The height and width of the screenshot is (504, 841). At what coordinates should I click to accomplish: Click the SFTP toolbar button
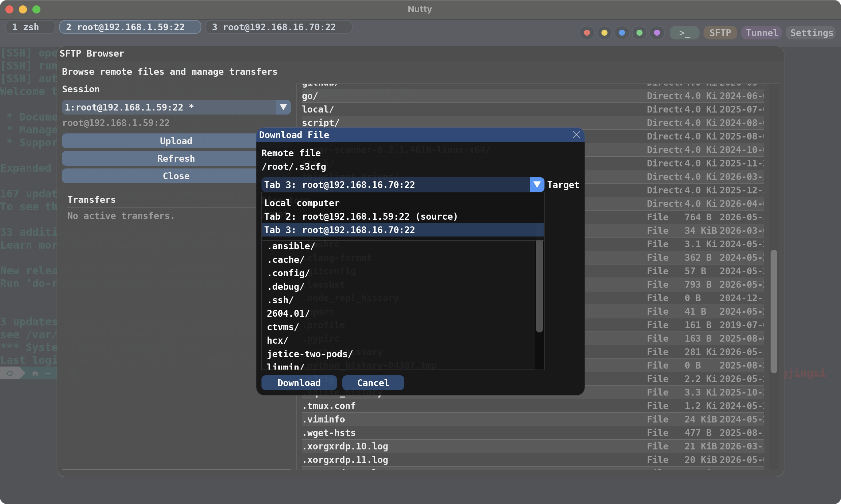click(720, 33)
